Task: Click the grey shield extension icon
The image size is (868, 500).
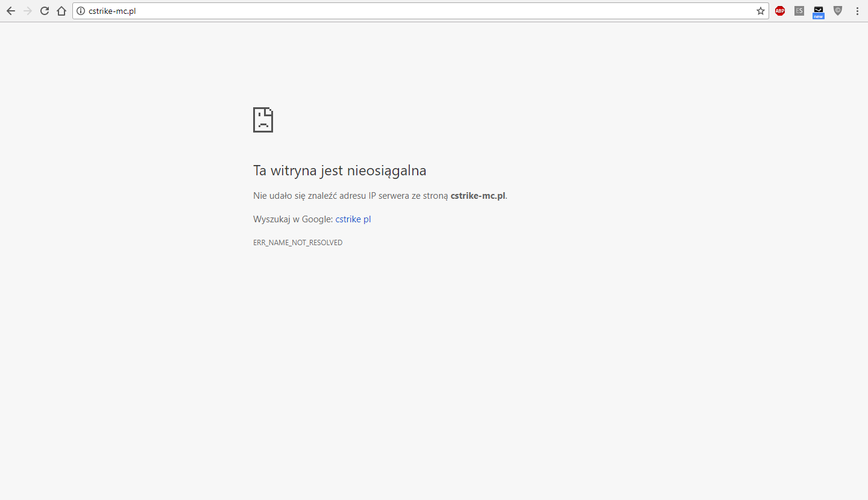Action: tap(838, 11)
